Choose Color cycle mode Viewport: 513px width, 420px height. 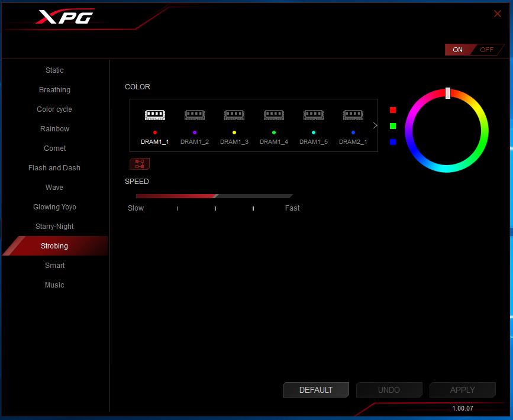point(54,109)
